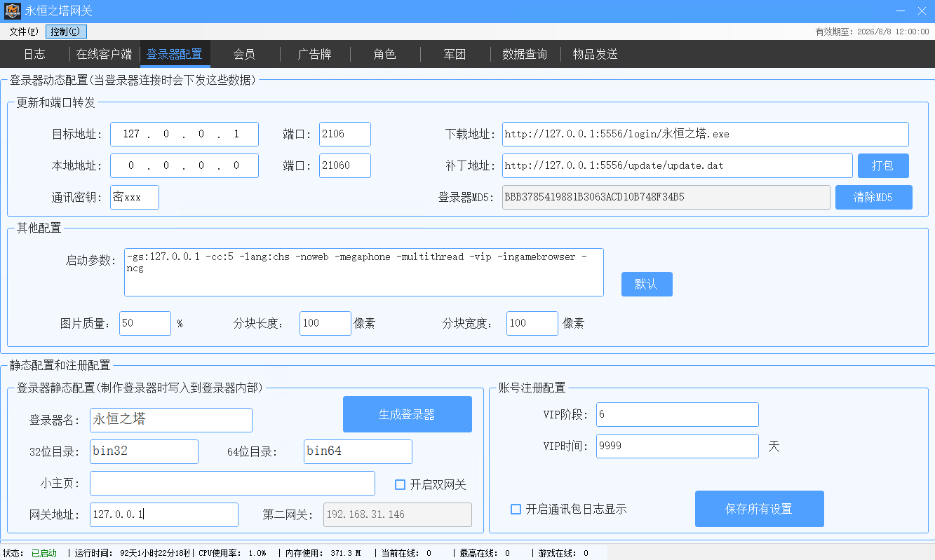Switch to the 日志 tab
Image resolution: width=935 pixels, height=560 pixels.
[x=34, y=54]
